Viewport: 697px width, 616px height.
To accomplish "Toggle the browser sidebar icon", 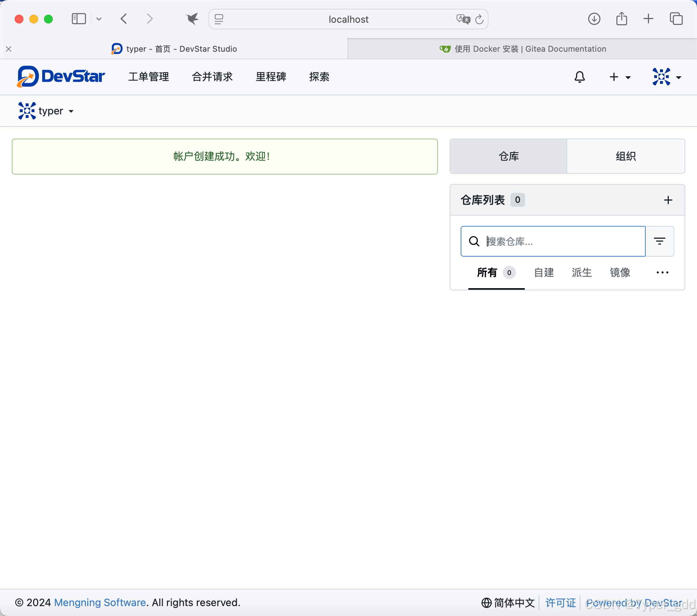I will pyautogui.click(x=78, y=19).
